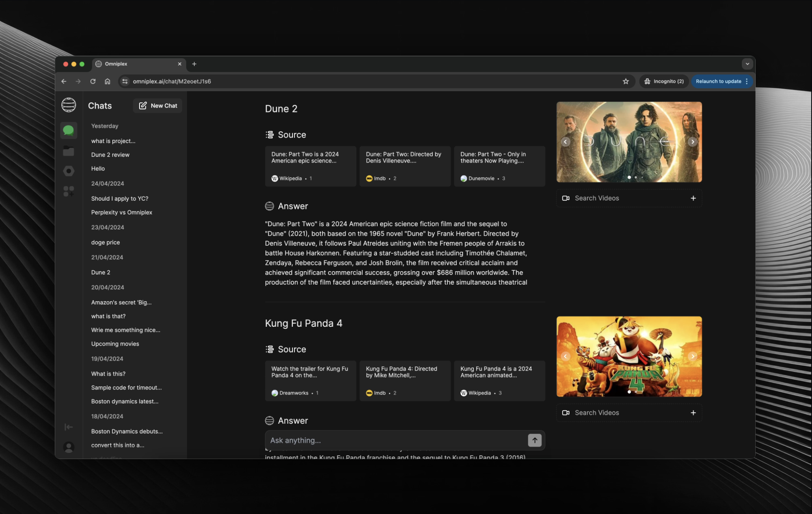Click the second pagination dot under the Dune poster

[635, 177]
